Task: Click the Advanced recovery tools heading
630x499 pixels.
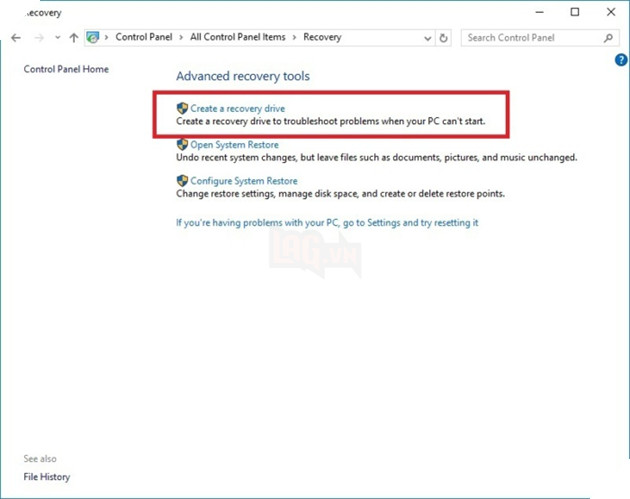Action: pyautogui.click(x=243, y=76)
